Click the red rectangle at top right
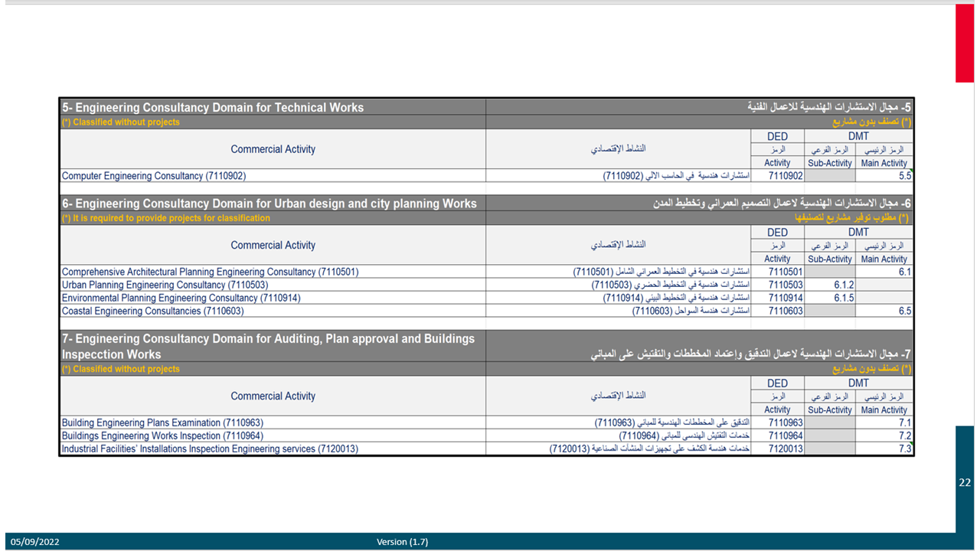This screenshot has width=980, height=551. pos(964,43)
